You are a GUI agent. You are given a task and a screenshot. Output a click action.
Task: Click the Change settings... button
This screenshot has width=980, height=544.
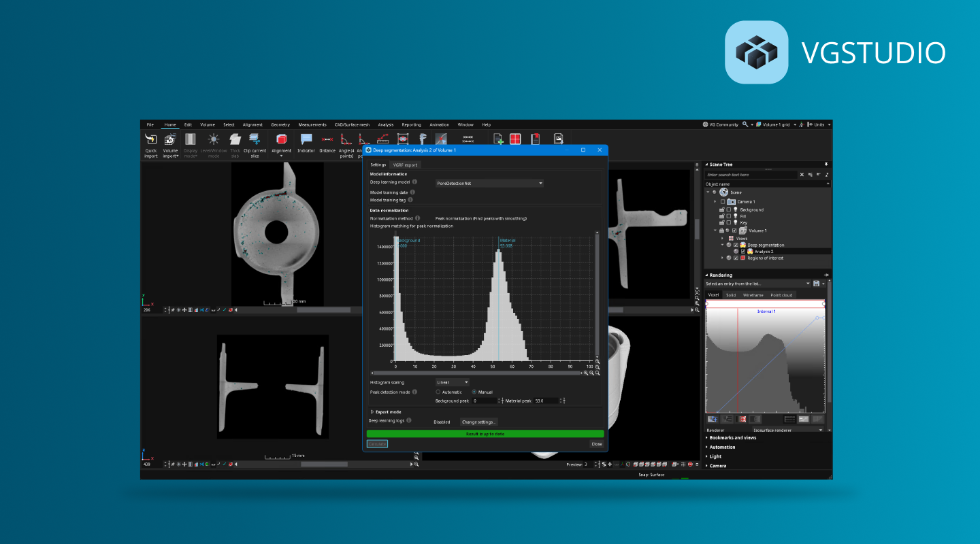click(479, 422)
